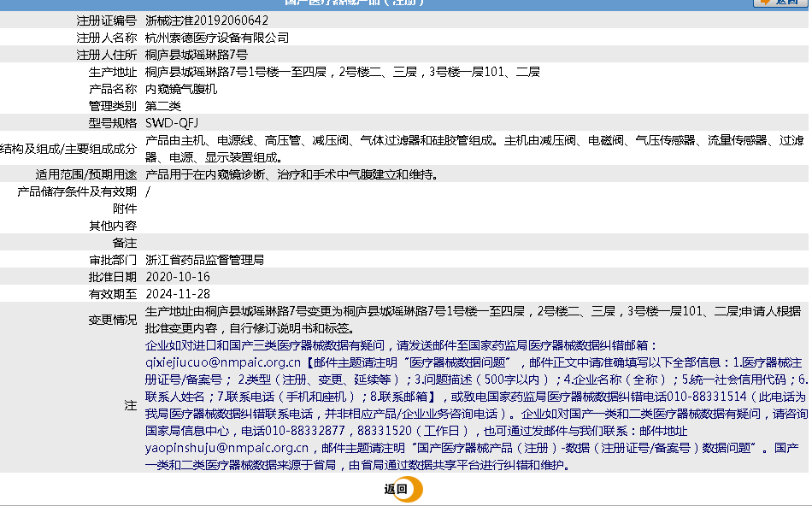This screenshot has height=506, width=812.
Task: Select approval date 2020-10-16
Action: tap(178, 277)
